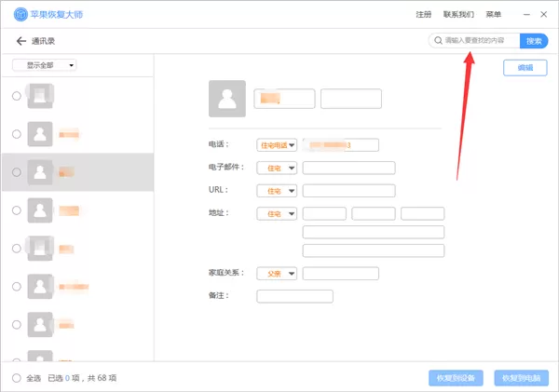The height and width of the screenshot is (392, 559).
Task: Click the 电子邮件 value field
Action: (x=349, y=168)
